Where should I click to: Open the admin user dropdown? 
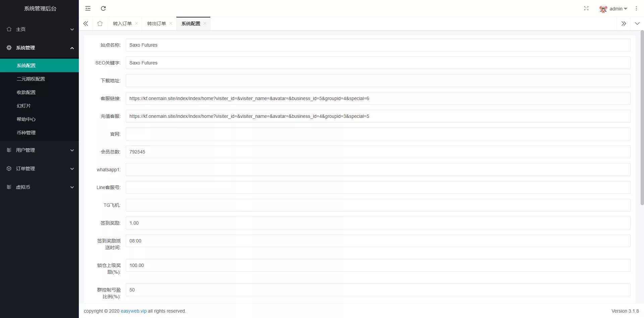click(x=613, y=9)
